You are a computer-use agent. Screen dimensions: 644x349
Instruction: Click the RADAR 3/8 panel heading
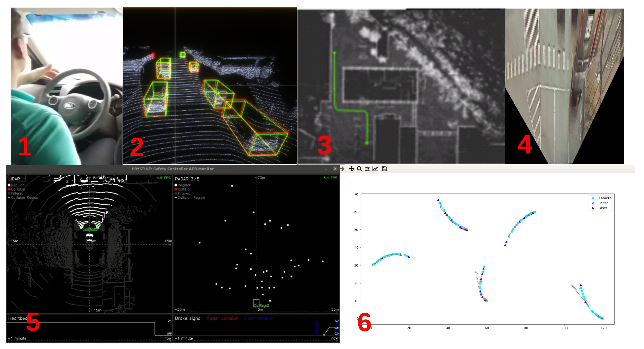187,179
